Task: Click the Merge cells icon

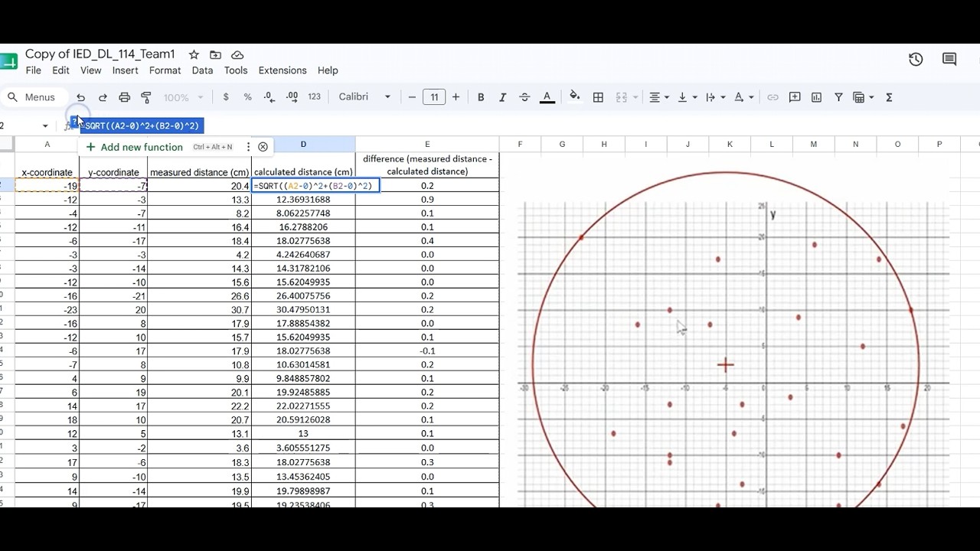Action: 622,97
